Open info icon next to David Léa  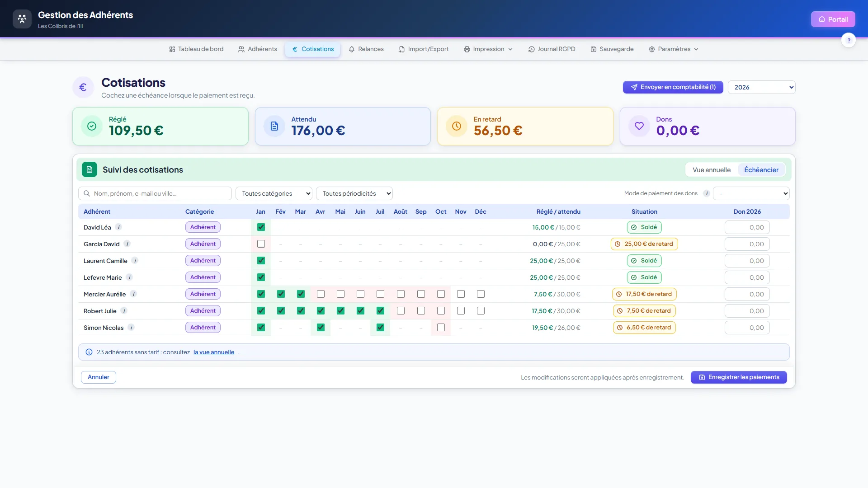[118, 227]
